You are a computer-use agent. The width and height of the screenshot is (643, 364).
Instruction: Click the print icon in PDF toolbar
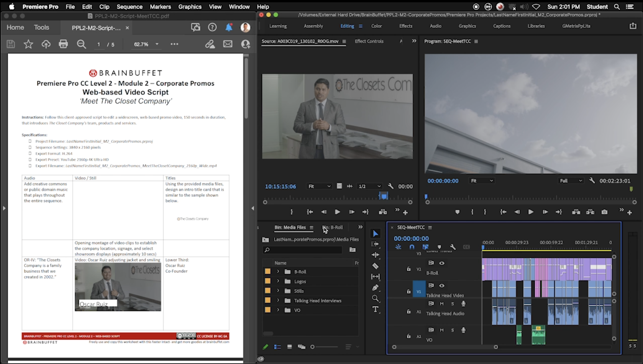pos(63,44)
